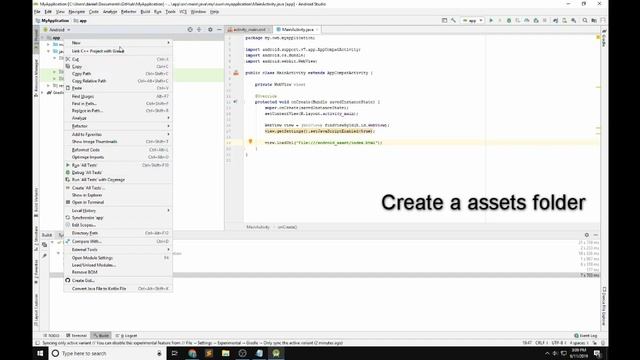Screen dimensions: 640x360
Task: Select Directory Path entry
Action: (118, 233)
